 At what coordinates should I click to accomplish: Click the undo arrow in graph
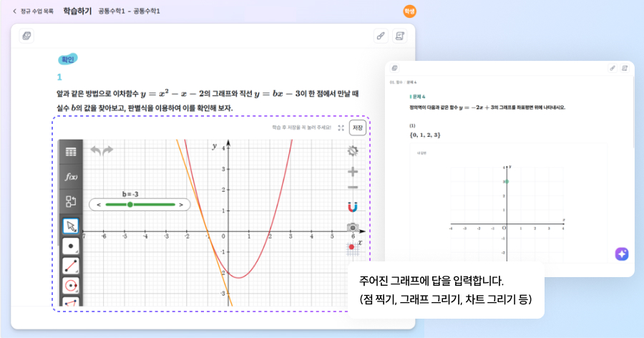tap(95, 150)
